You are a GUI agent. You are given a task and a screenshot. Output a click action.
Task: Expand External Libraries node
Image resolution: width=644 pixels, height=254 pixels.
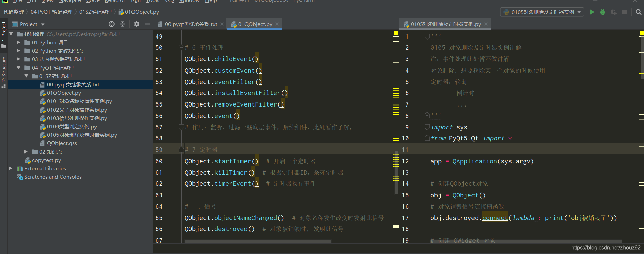(x=11, y=168)
